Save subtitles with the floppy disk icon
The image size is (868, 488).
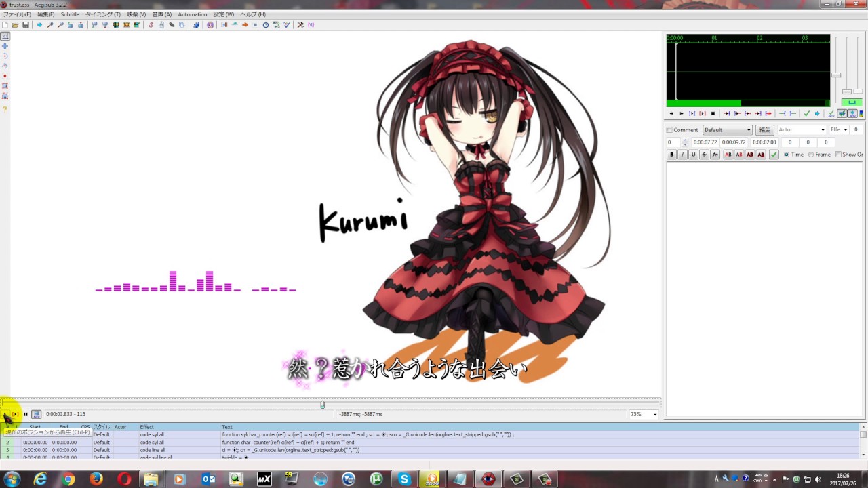click(x=26, y=25)
